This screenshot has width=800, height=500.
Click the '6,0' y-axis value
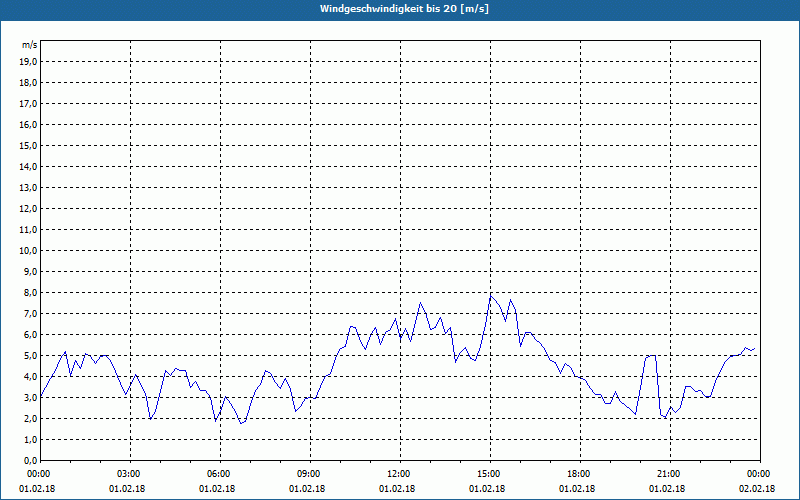click(31, 335)
